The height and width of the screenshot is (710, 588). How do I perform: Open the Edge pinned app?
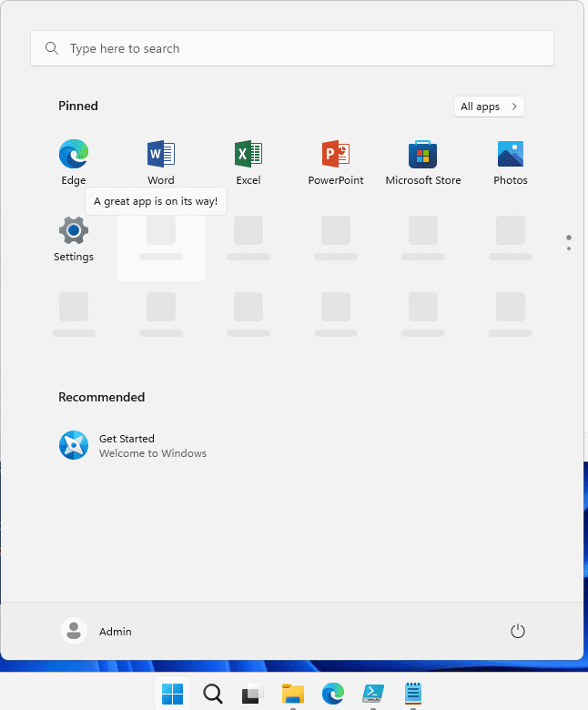click(74, 163)
